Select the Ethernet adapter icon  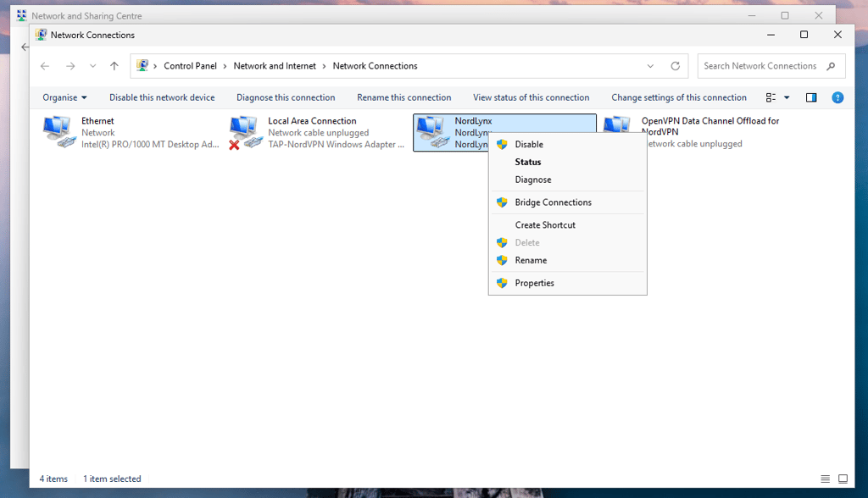tap(59, 132)
